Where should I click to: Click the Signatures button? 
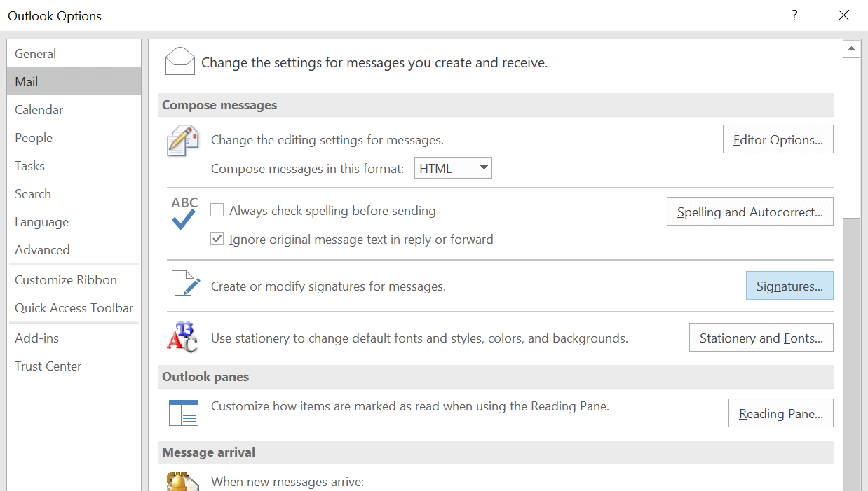tap(789, 286)
